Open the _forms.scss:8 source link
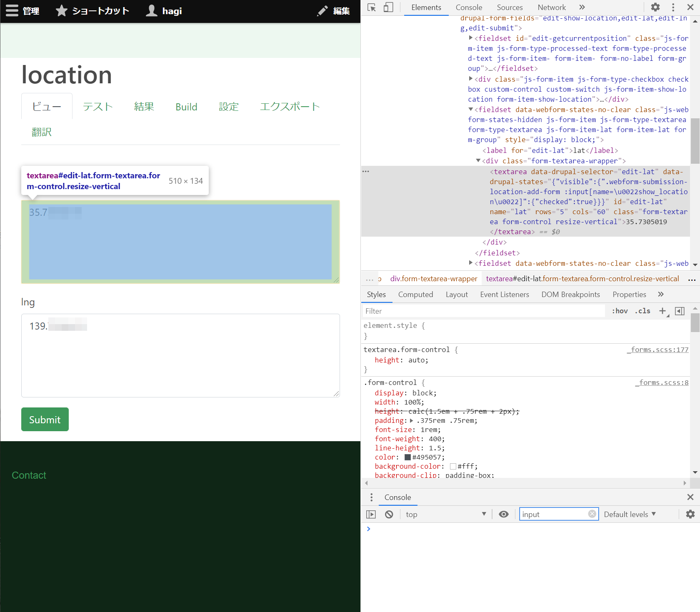Image resolution: width=700 pixels, height=612 pixels. pos(662,383)
